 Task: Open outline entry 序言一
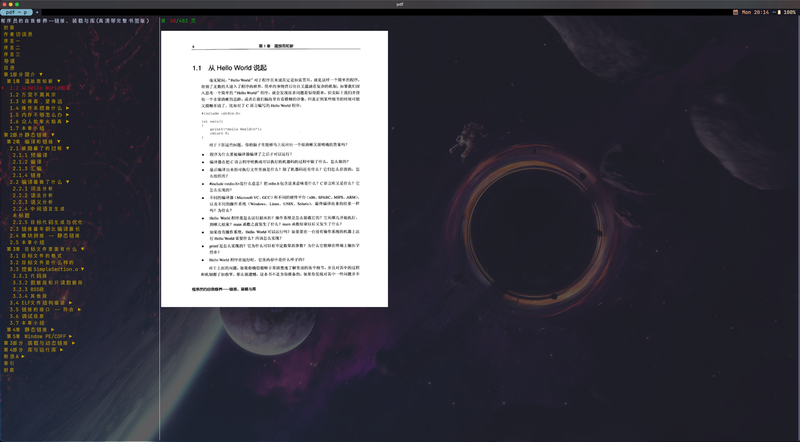(x=12, y=41)
